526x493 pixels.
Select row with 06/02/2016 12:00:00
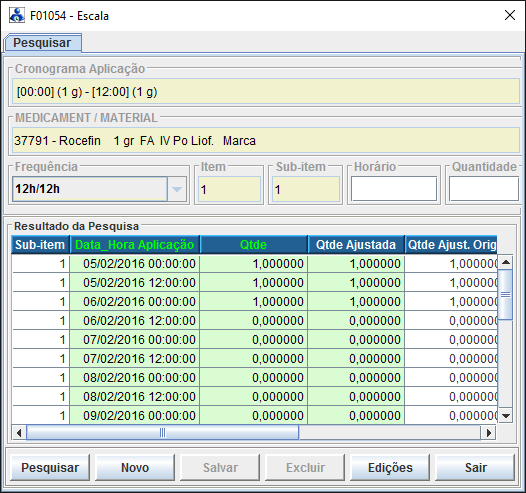click(254, 321)
